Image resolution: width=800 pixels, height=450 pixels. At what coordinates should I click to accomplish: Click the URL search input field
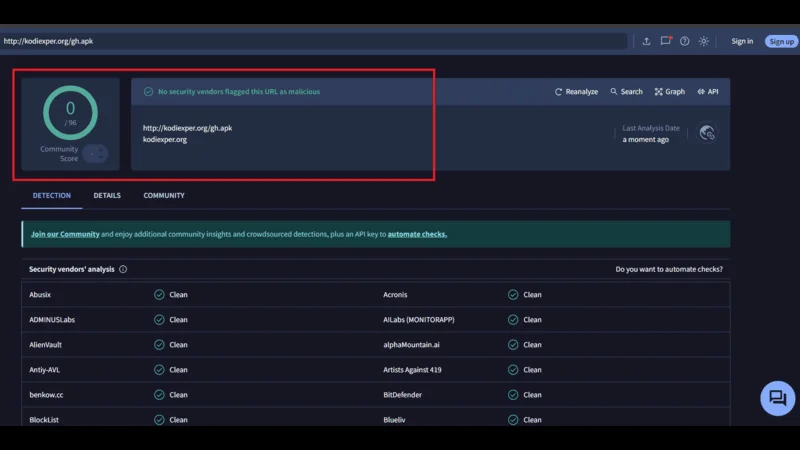pos(310,41)
